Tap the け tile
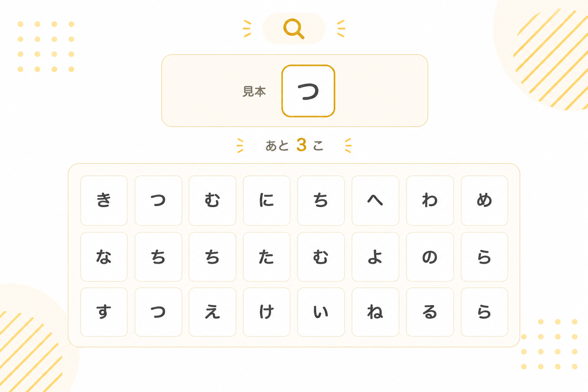The height and width of the screenshot is (392, 588). (266, 312)
